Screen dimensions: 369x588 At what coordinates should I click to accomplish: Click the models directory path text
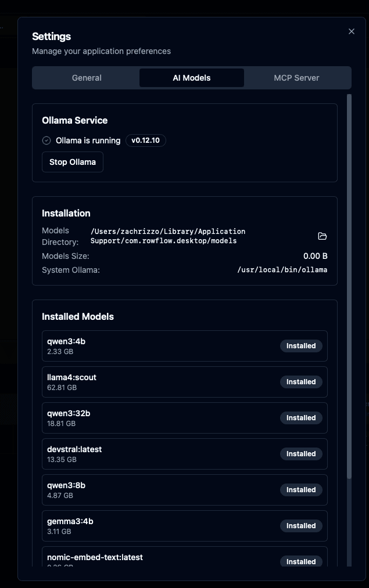[x=169, y=236]
